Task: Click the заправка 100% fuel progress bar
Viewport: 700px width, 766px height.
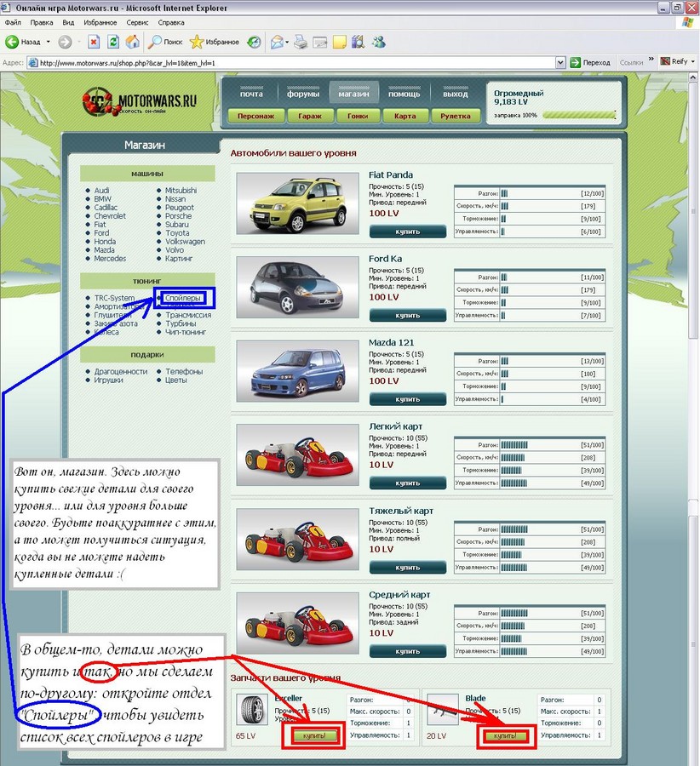Action: 579,115
